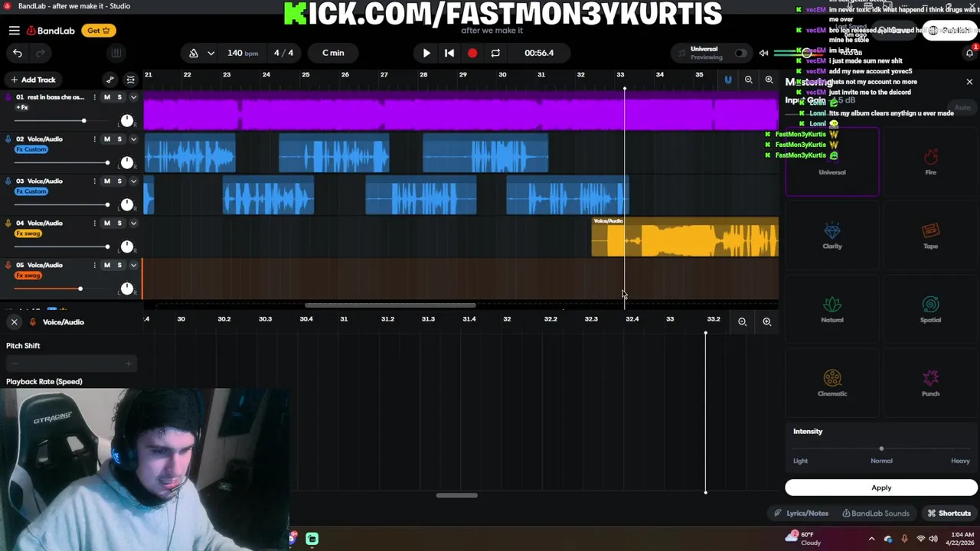980x551 pixels.
Task: Click the master volume speaker icon
Action: [x=763, y=53]
